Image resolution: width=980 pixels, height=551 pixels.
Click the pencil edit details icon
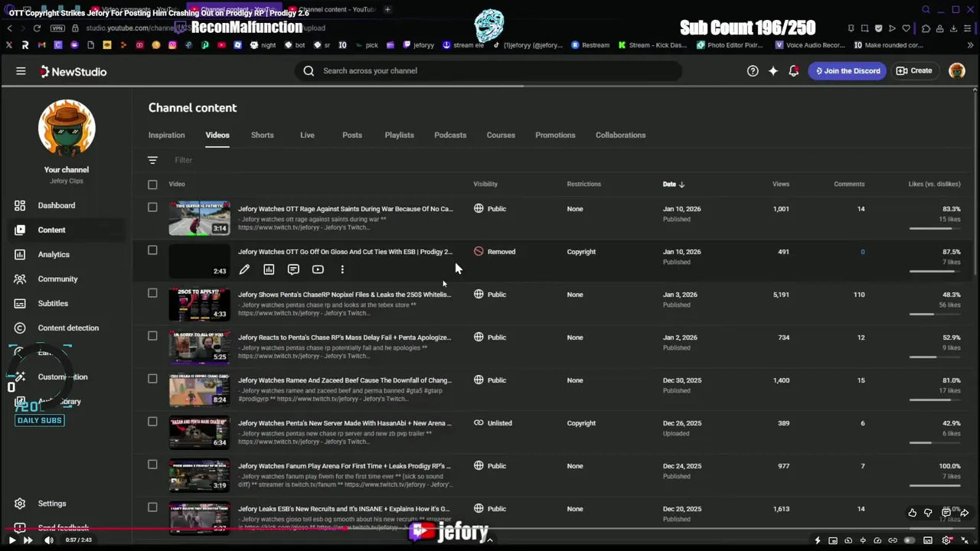pyautogui.click(x=244, y=269)
